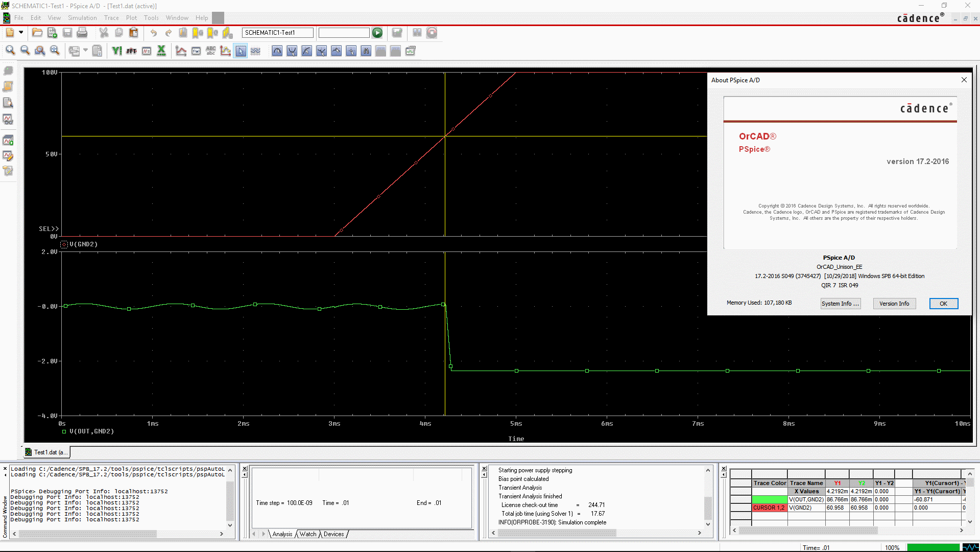The height and width of the screenshot is (552, 980).
Task: Click Cursor Slope icon
Action: (307, 51)
